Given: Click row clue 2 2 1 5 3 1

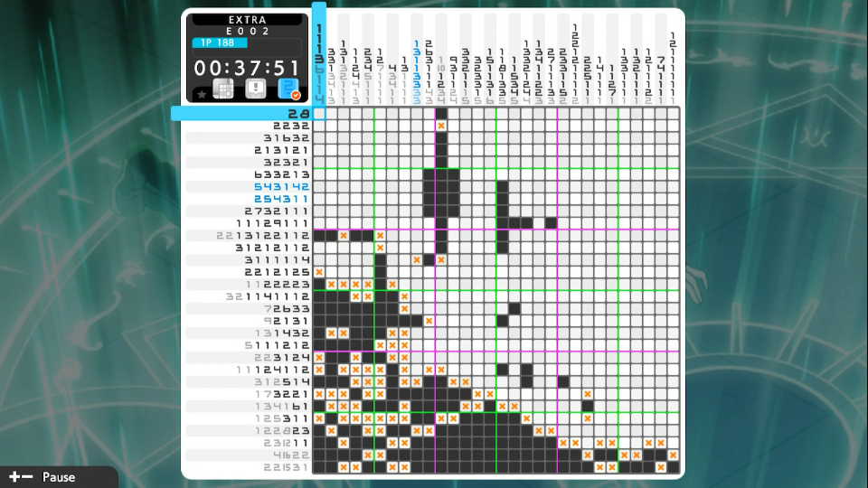Looking at the screenshot, I should (287, 466).
